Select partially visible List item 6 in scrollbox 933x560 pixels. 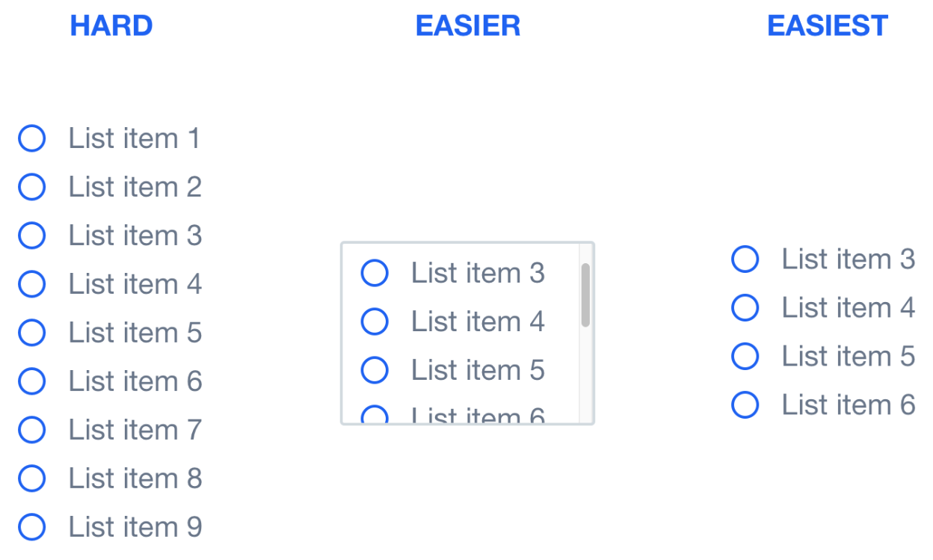(x=375, y=416)
